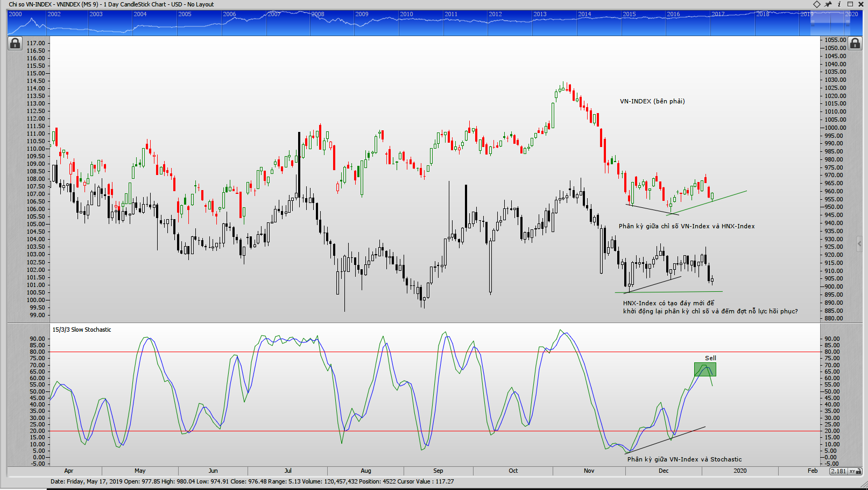
Task: Click the 2.181 zoom value box
Action: 838,471
